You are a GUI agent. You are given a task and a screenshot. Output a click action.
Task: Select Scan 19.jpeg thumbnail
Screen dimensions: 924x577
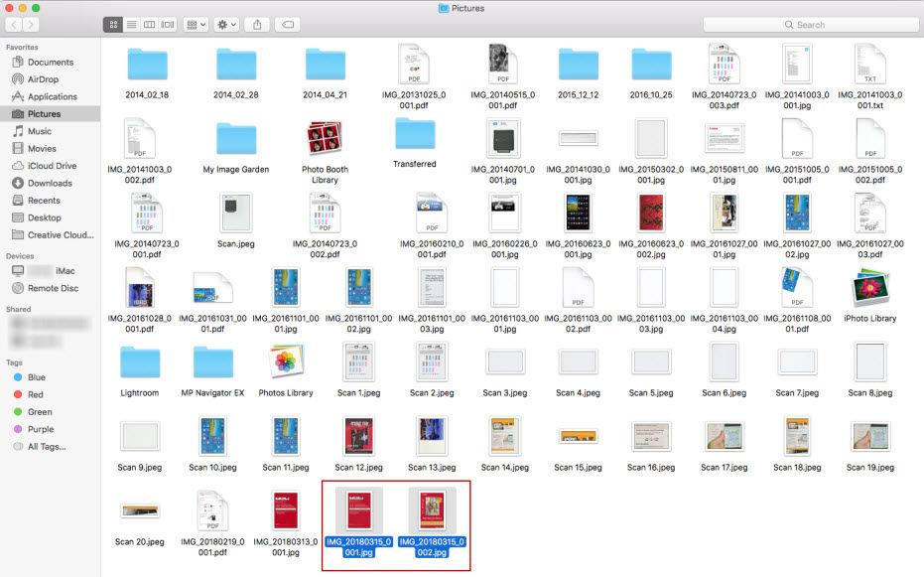[x=870, y=436]
